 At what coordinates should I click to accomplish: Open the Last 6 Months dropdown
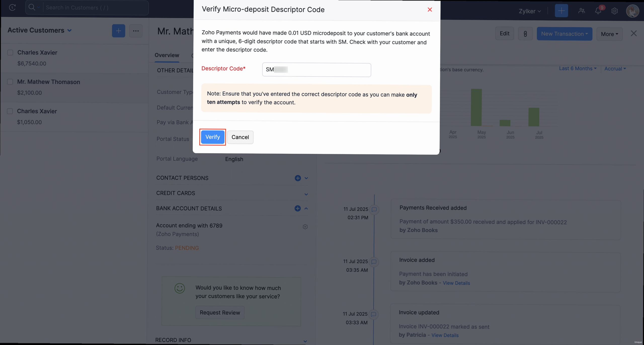(577, 68)
